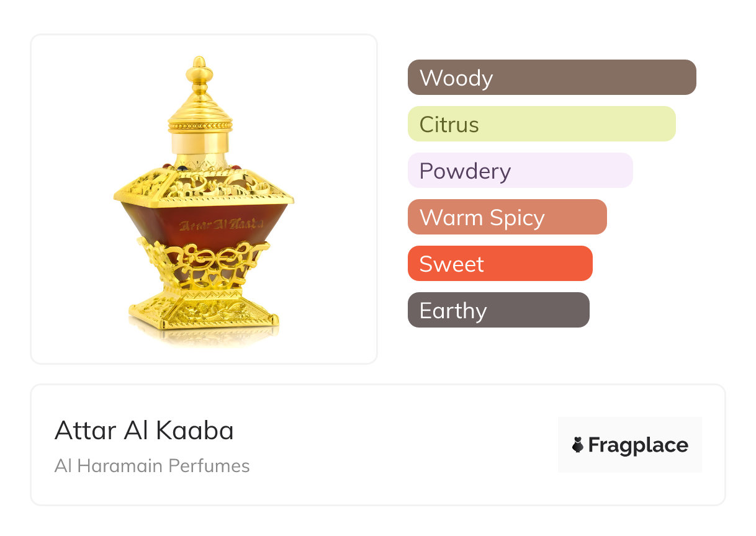This screenshot has height=536, width=756.
Task: Click the Fragplace perfume bottle logo icon
Action: point(578,445)
